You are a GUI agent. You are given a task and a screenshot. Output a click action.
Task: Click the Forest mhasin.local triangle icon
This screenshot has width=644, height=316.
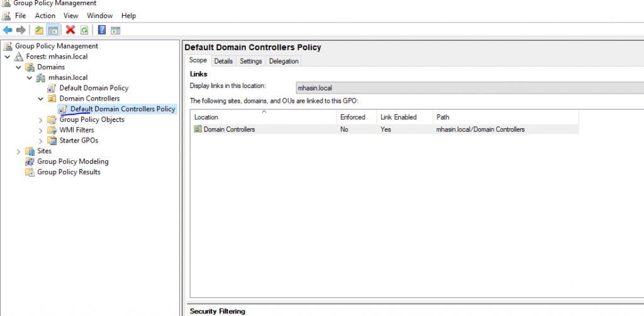click(x=19, y=57)
